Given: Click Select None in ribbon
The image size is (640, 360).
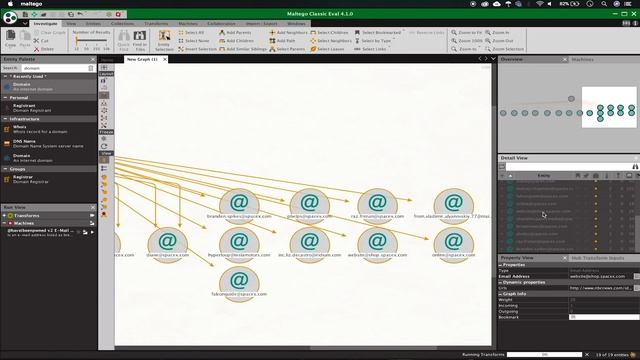Looking at the screenshot, I should coord(193,41).
